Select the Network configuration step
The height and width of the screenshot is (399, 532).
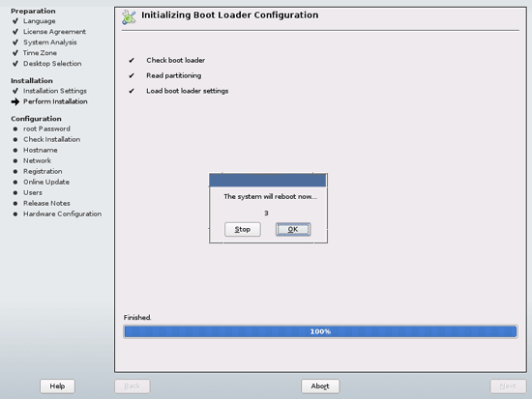(37, 160)
